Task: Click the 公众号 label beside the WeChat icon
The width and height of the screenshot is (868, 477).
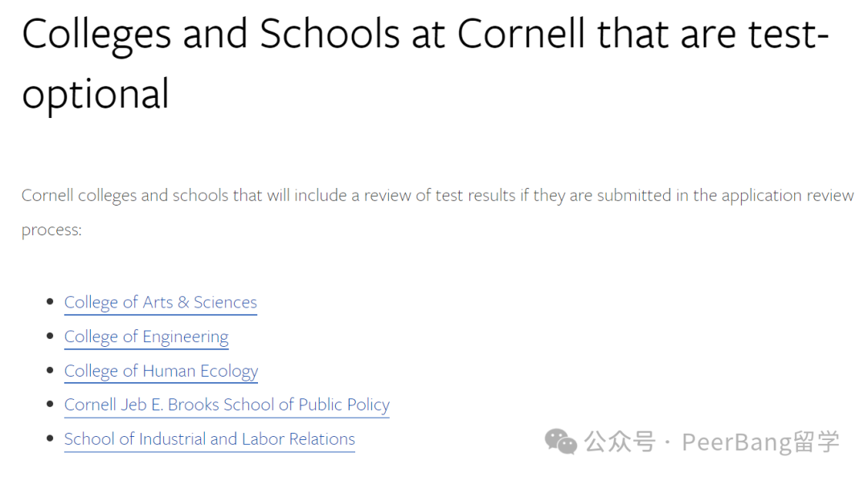Action: (620, 442)
